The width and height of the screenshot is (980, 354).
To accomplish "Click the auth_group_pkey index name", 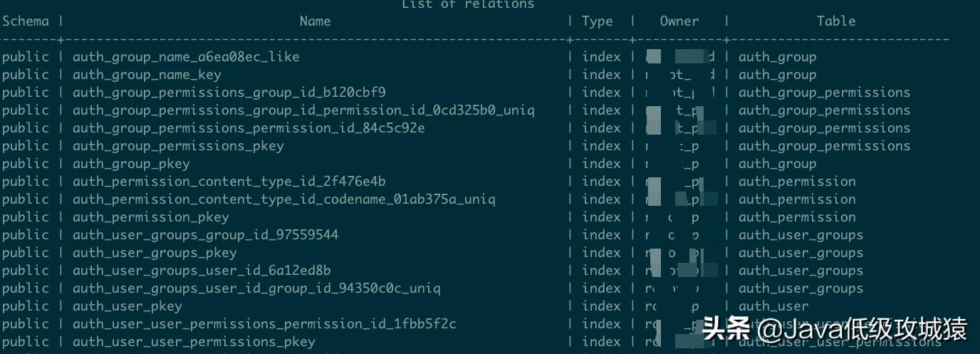I will pos(131,164).
